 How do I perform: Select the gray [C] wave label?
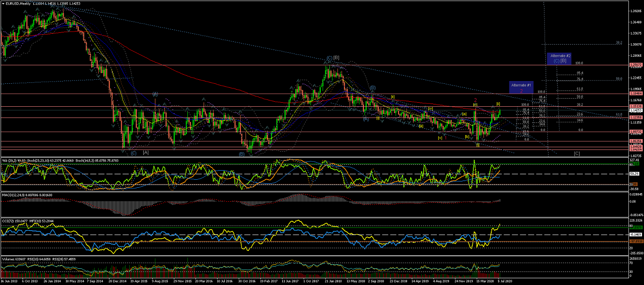(577, 153)
